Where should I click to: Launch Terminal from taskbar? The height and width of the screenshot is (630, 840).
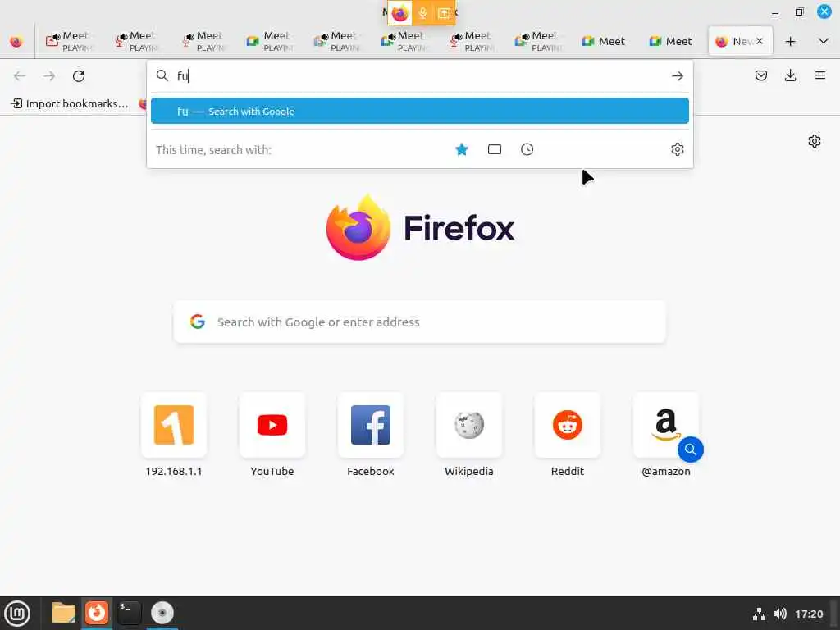(129, 613)
